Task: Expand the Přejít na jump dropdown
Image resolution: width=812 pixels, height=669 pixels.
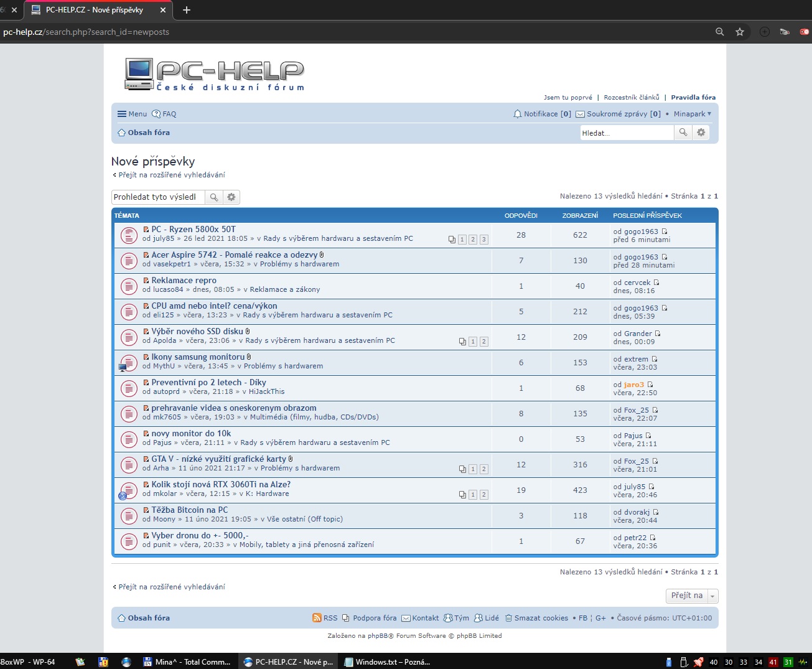Action: click(x=692, y=596)
